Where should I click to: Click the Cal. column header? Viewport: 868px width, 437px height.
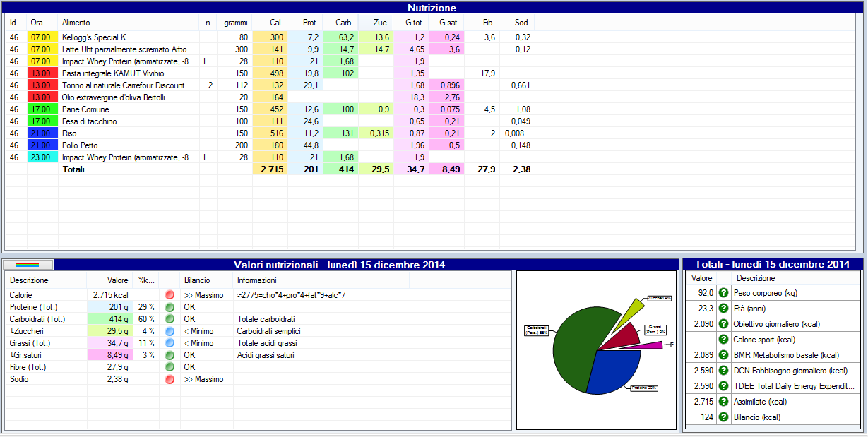point(270,23)
